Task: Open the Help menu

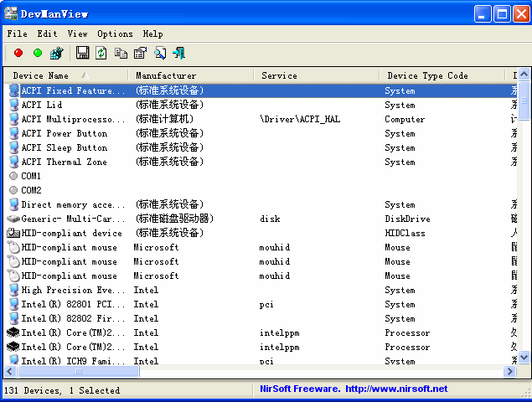Action: [x=152, y=33]
